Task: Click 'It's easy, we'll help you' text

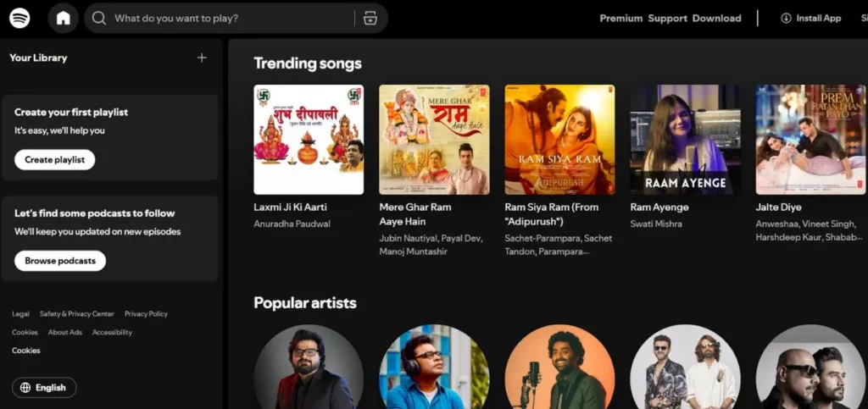Action: (59, 131)
